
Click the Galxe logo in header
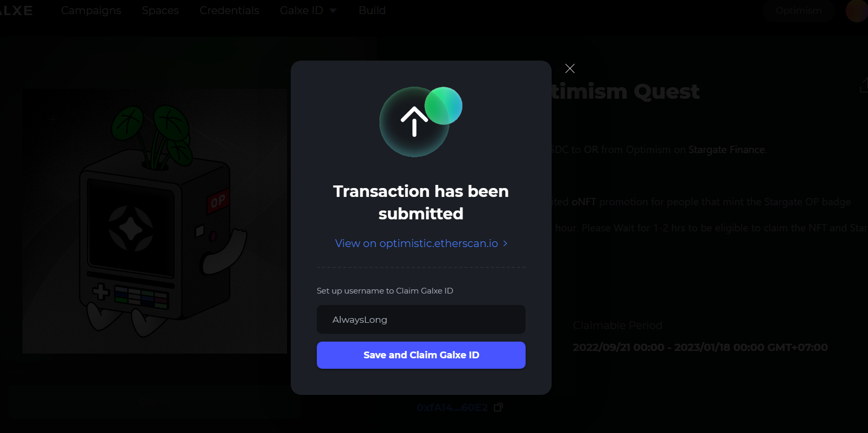(16, 10)
